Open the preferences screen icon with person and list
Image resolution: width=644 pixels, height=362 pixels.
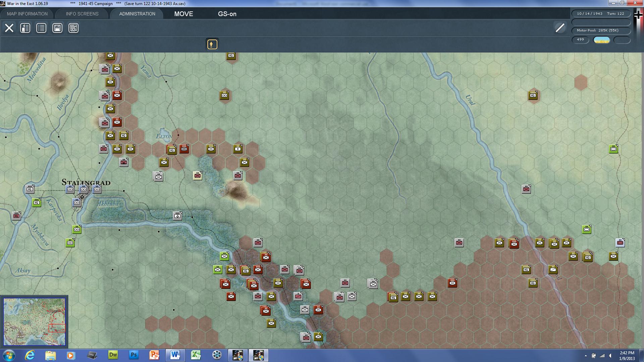[25, 28]
